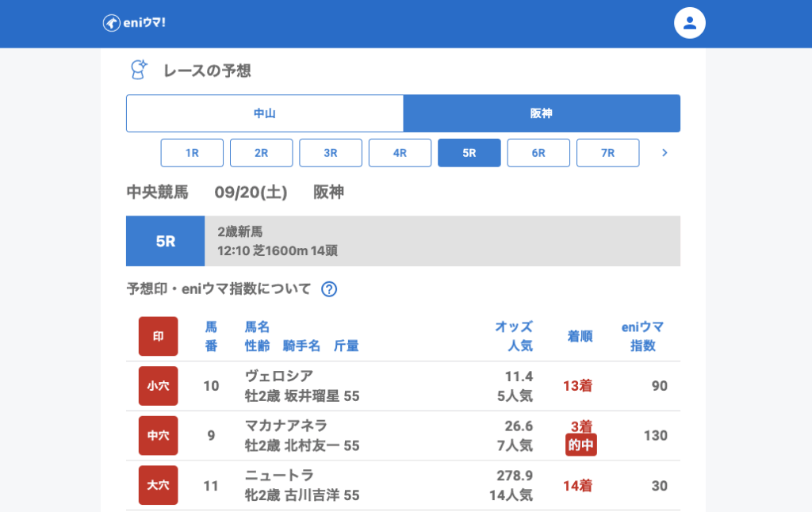
Task: Click the 中穴 prediction mark badge
Action: [x=159, y=435]
